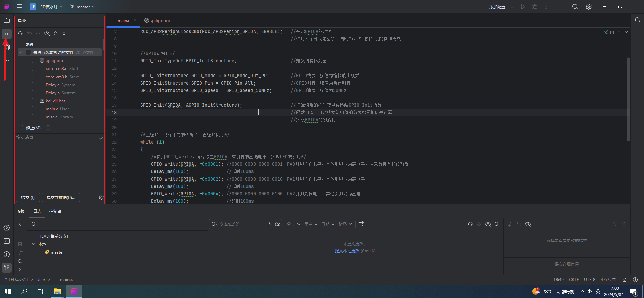Open the Problems tool window icon
This screenshot has width=644, height=298.
click(x=6, y=254)
